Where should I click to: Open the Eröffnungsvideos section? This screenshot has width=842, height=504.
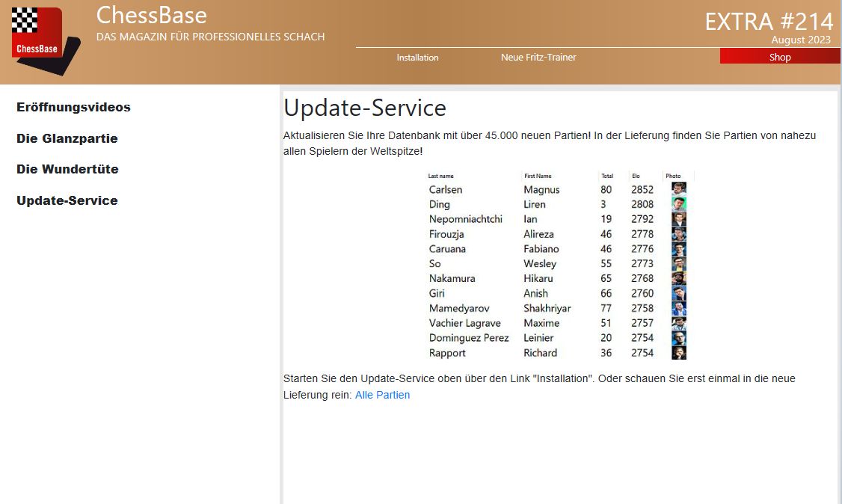coord(73,108)
